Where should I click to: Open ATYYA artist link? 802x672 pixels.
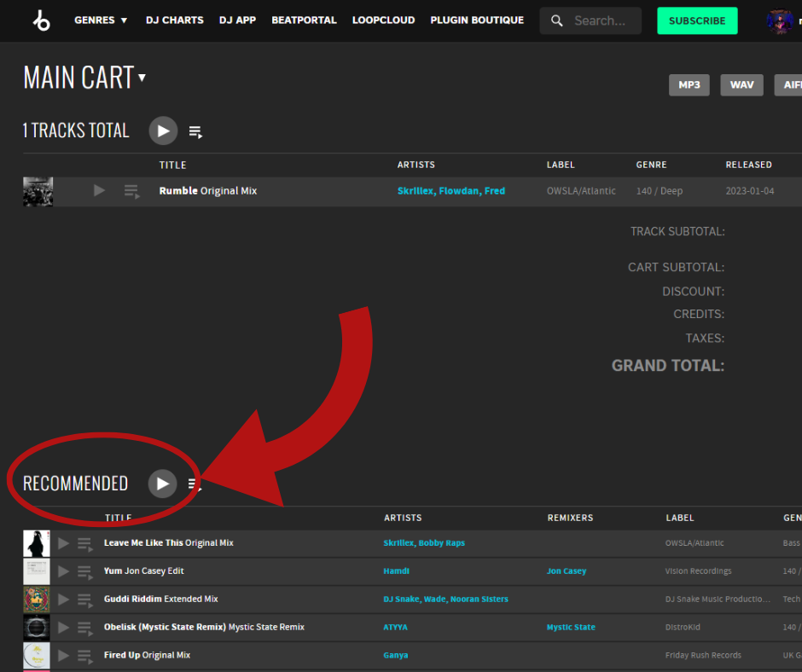tap(395, 628)
